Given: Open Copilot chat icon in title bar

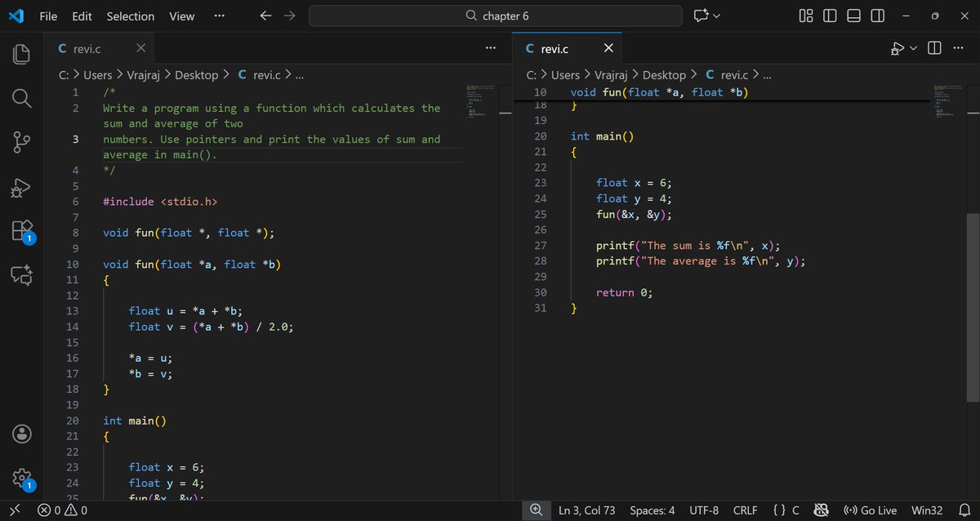Looking at the screenshot, I should coord(700,16).
